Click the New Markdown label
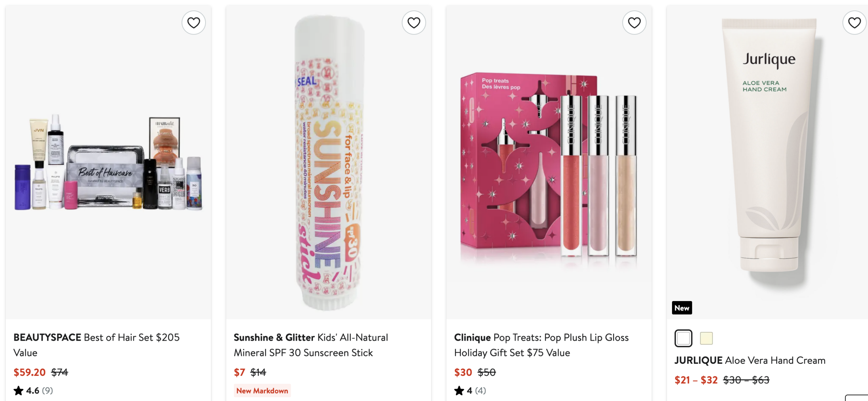 pos(262,391)
